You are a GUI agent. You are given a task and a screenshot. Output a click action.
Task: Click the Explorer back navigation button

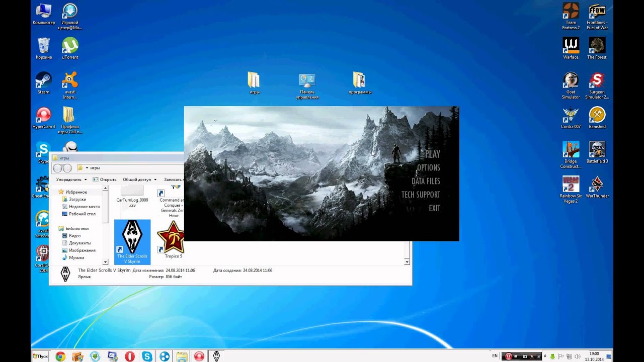(x=58, y=168)
